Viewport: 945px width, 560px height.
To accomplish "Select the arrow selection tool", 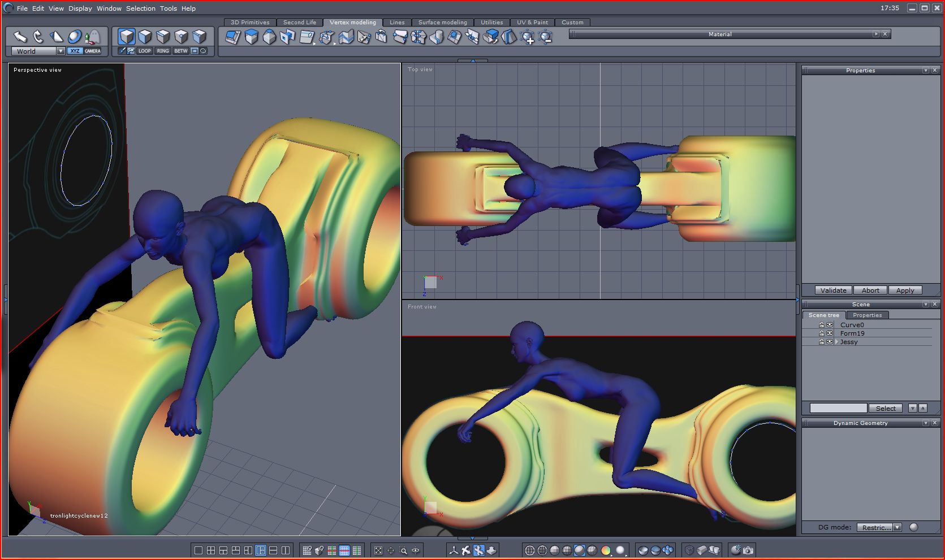I will tap(20, 37).
